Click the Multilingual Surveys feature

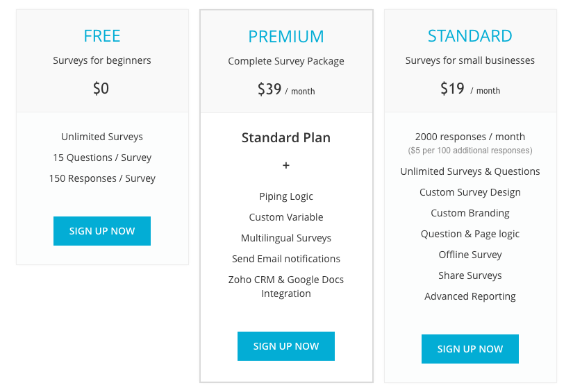pos(286,238)
